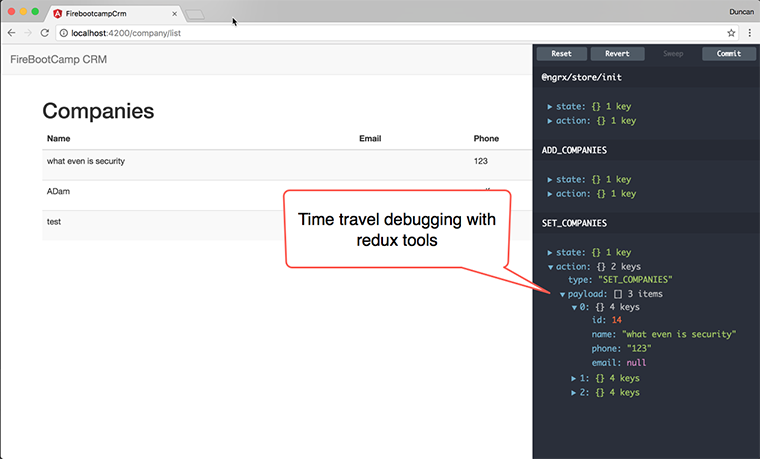The width and height of the screenshot is (760, 459).
Task: Collapse the payload array node
Action: point(561,294)
